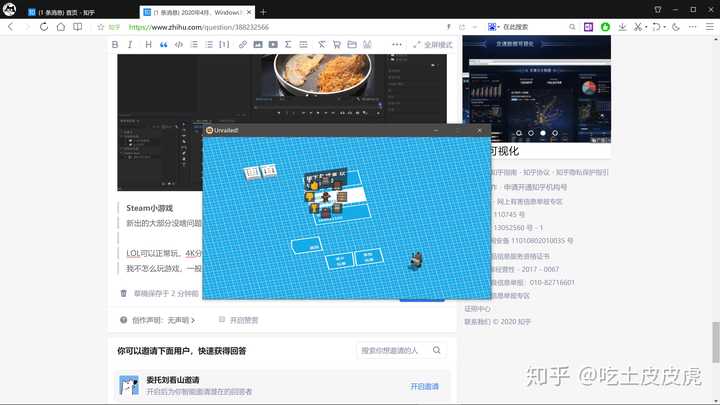
Task: Open the browser hamburger menu
Action: (x=709, y=27)
